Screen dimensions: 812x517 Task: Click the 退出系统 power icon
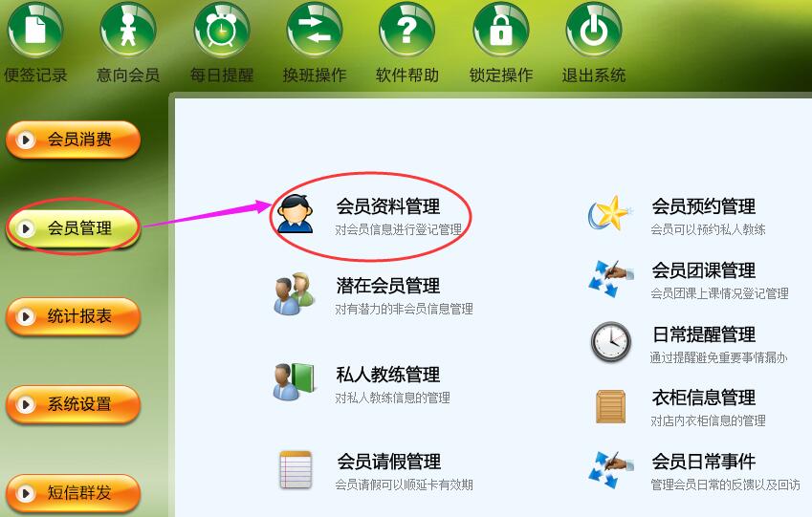[594, 30]
